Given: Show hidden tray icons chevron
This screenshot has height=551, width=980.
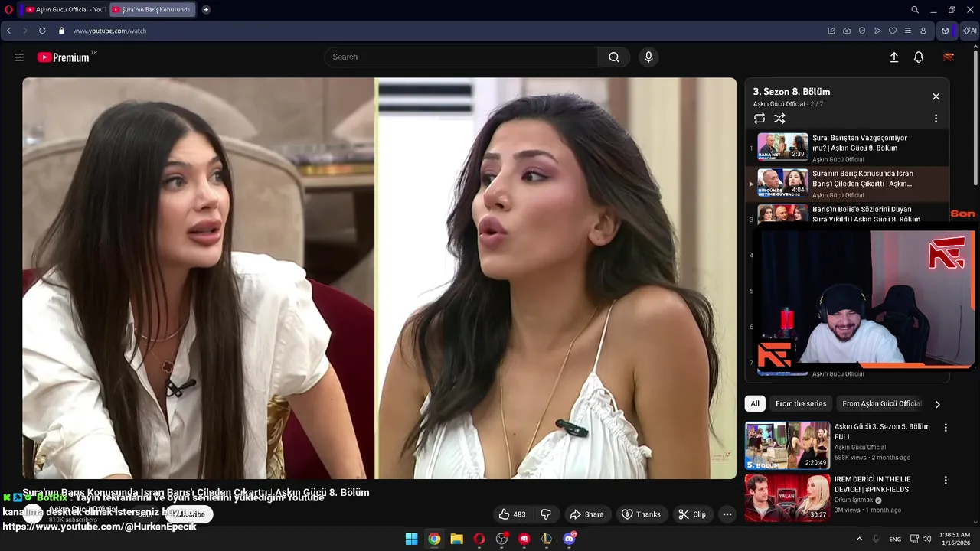Looking at the screenshot, I should pyautogui.click(x=859, y=539).
